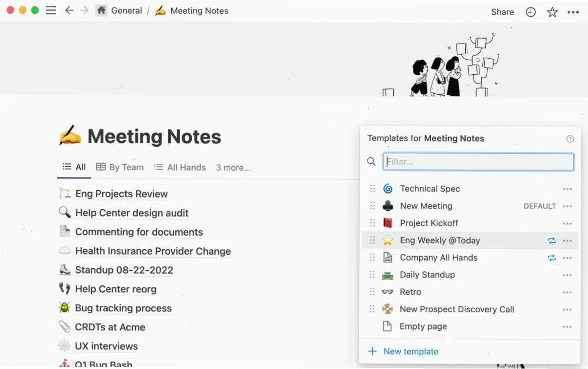Open more options for Eng Weekly @Today

[567, 240]
